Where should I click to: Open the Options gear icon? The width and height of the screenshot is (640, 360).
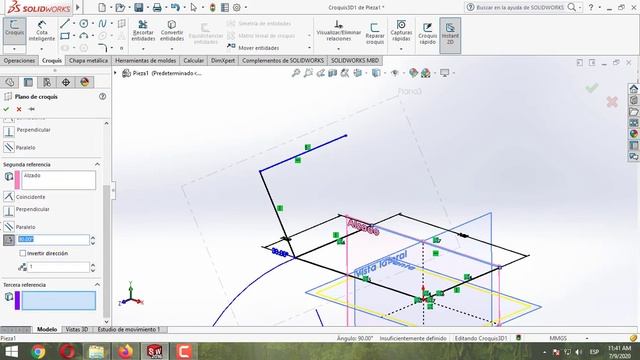point(237,7)
